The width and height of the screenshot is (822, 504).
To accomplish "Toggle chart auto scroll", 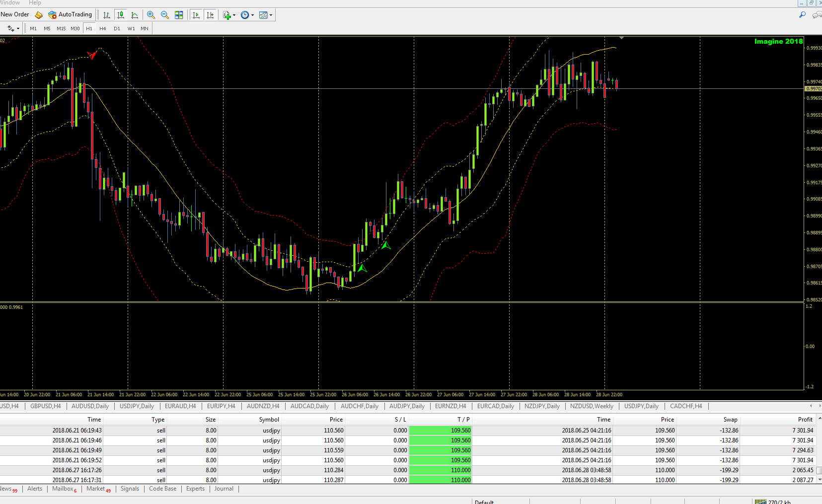I will click(196, 15).
